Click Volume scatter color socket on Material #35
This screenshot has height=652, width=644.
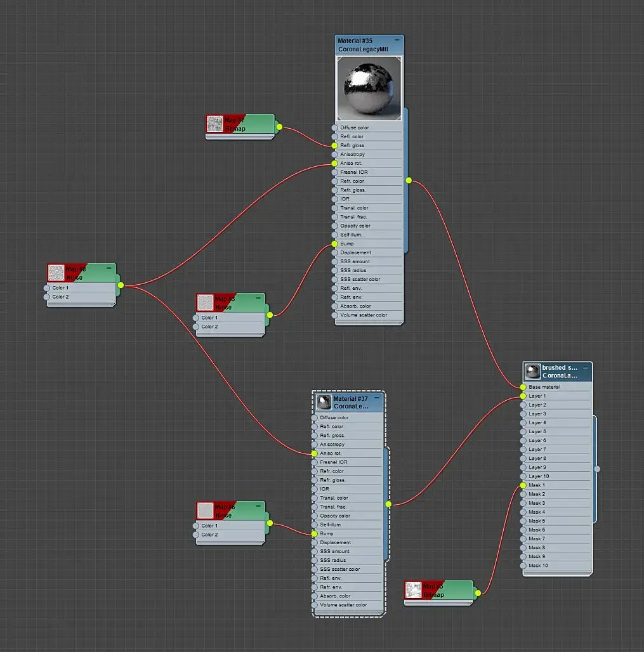(334, 315)
